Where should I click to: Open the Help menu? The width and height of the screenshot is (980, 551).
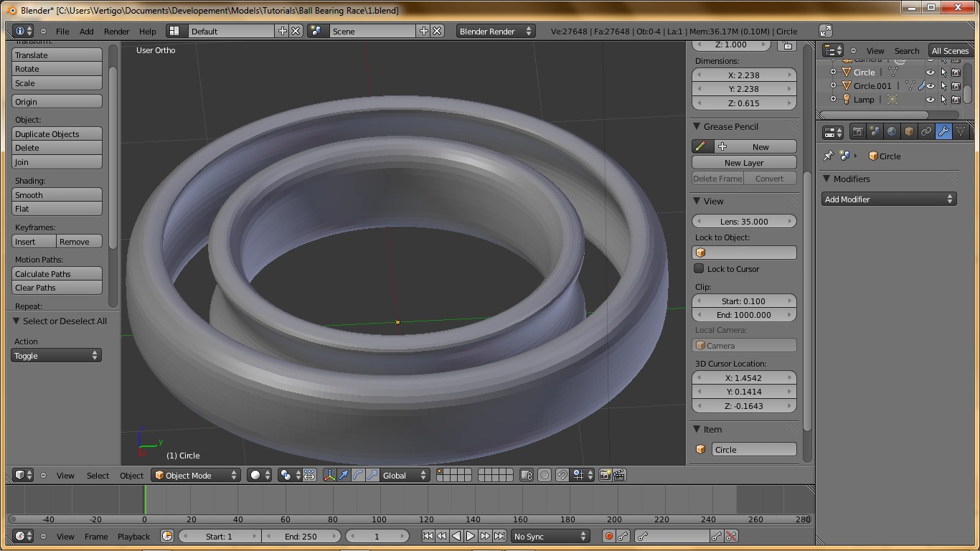[x=147, y=31]
